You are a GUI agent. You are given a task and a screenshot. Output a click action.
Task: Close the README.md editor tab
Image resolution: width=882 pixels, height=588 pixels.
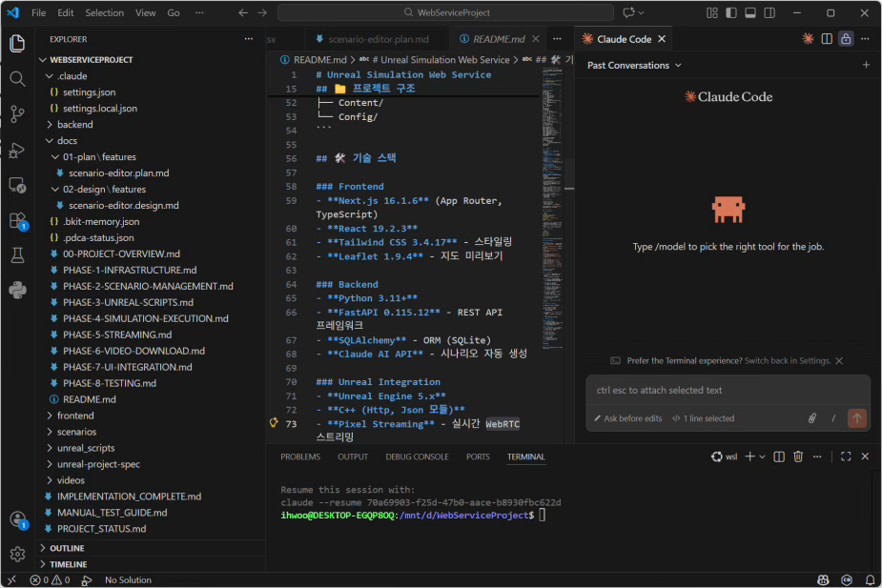[536, 39]
